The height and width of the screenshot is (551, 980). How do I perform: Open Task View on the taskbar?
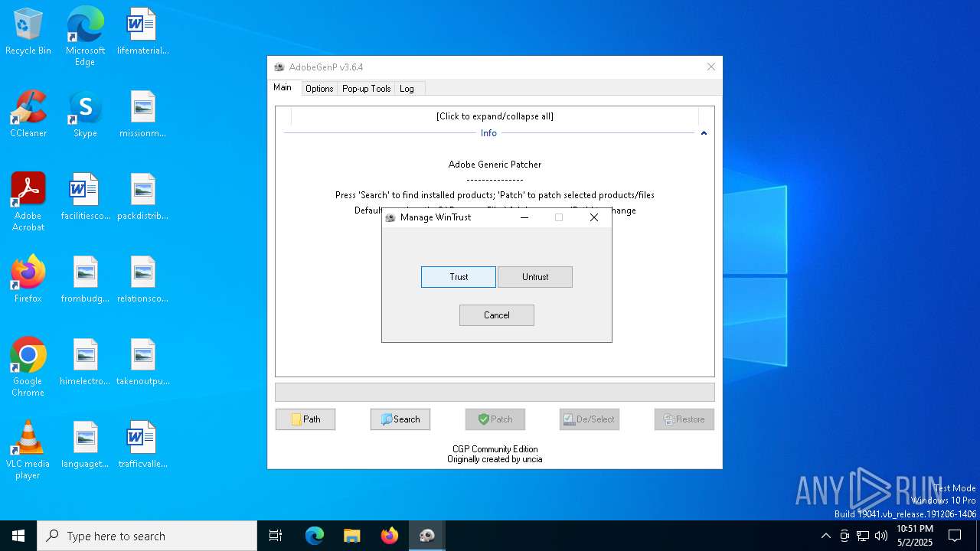point(276,536)
